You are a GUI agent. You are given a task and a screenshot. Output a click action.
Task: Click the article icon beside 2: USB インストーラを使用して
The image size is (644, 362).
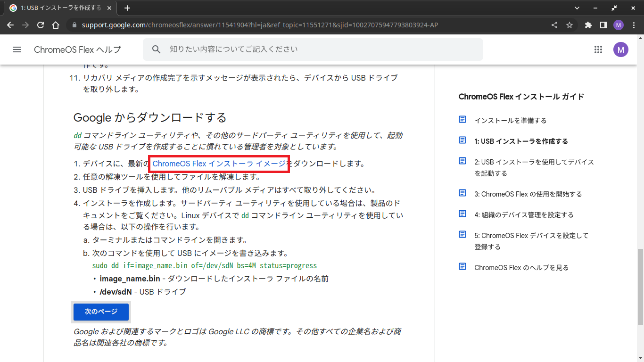click(462, 161)
